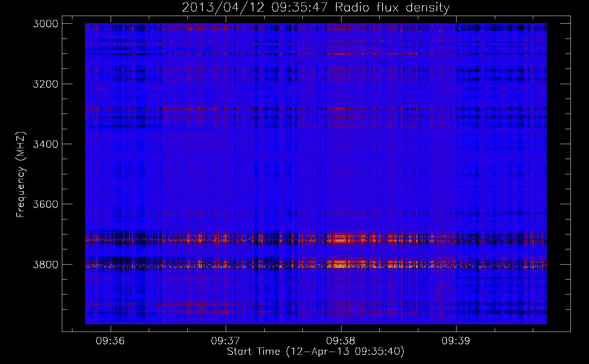Image resolution: width=589 pixels, height=364 pixels.
Task: Click the 3400 frequency tick label
Action: point(46,144)
